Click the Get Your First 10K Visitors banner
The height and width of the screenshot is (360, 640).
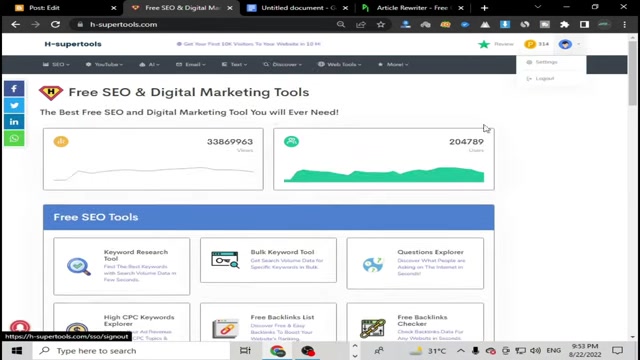tap(249, 44)
